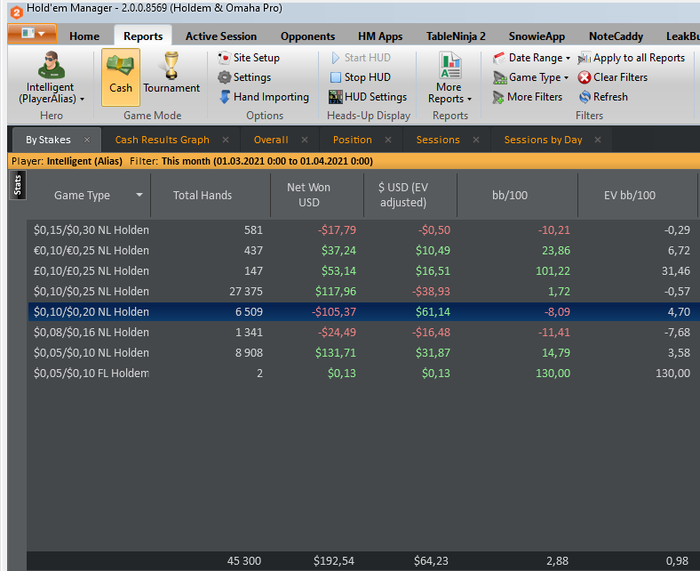Screen dimensions: 700x571
Task: Select highlighted $0,10/$0,20 NL Holdem row
Action: [363, 312]
